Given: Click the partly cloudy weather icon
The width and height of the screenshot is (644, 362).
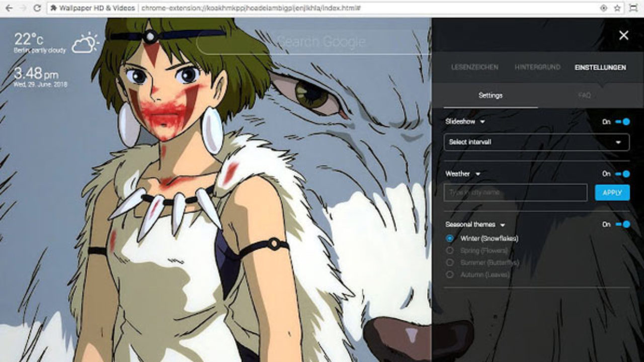Looking at the screenshot, I should tap(85, 43).
